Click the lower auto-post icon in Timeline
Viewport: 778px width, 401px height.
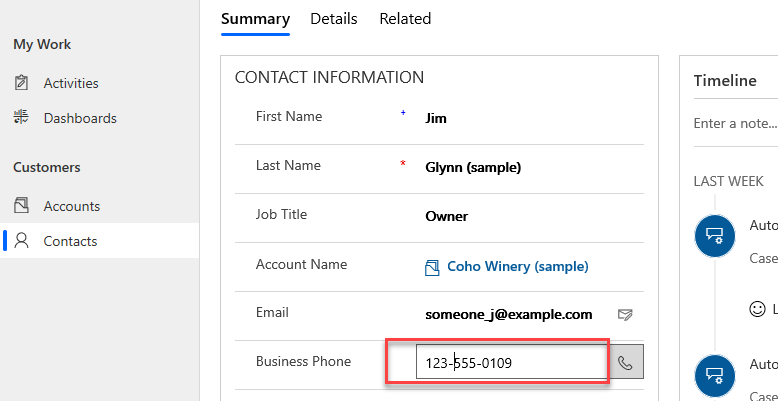tap(715, 375)
